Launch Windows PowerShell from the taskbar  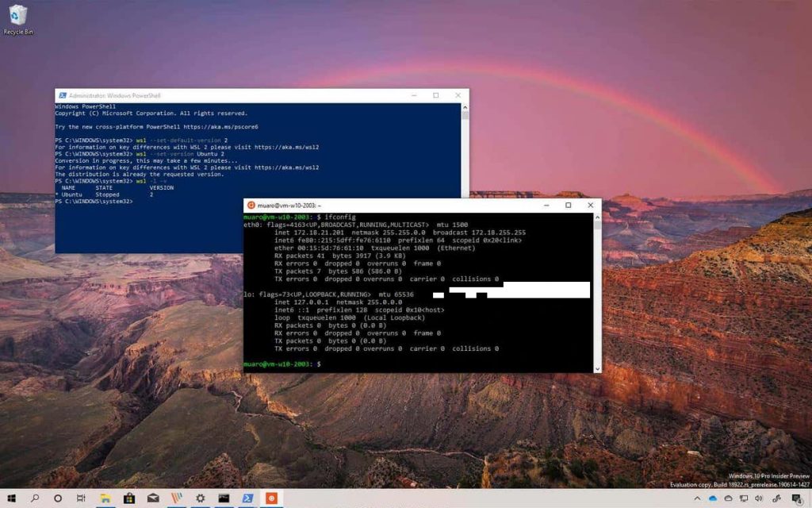[x=247, y=498]
